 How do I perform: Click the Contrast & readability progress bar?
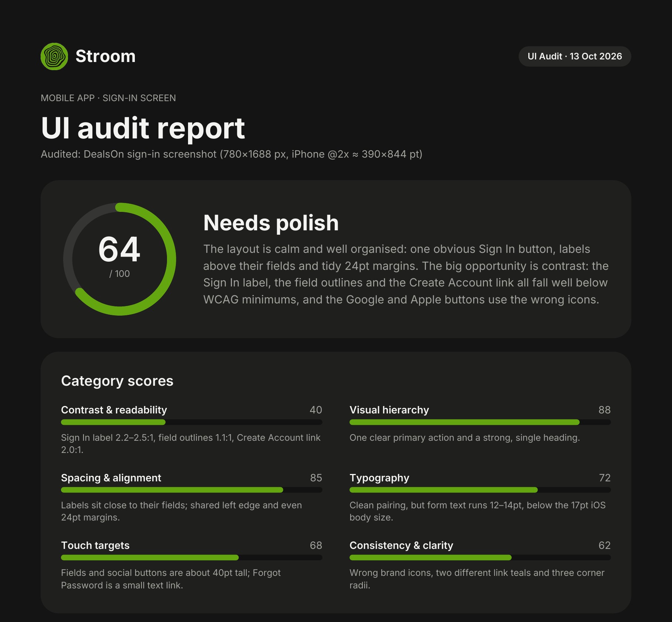click(x=192, y=422)
